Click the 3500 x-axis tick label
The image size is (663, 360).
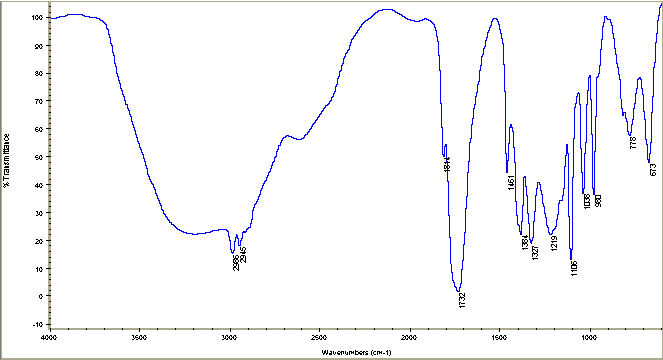click(x=139, y=338)
